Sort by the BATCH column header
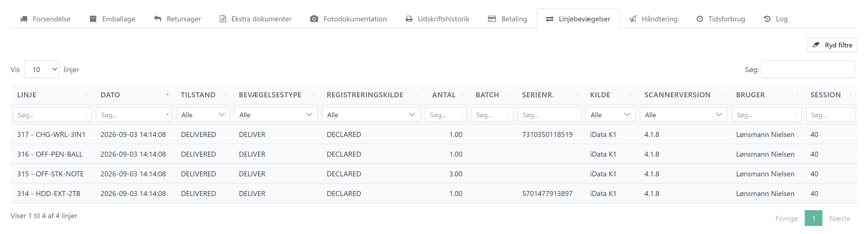Screen dimensions: 868x234 492,95
